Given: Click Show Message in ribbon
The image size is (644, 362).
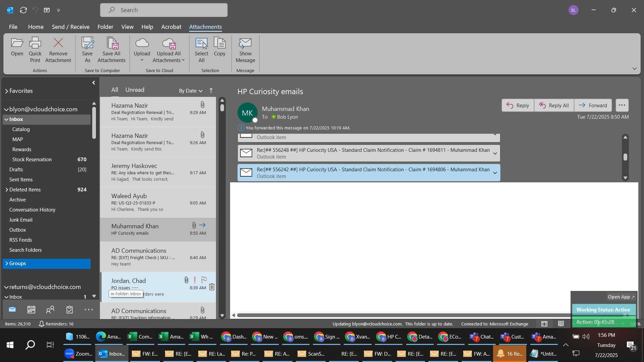Looking at the screenshot, I should (x=245, y=50).
